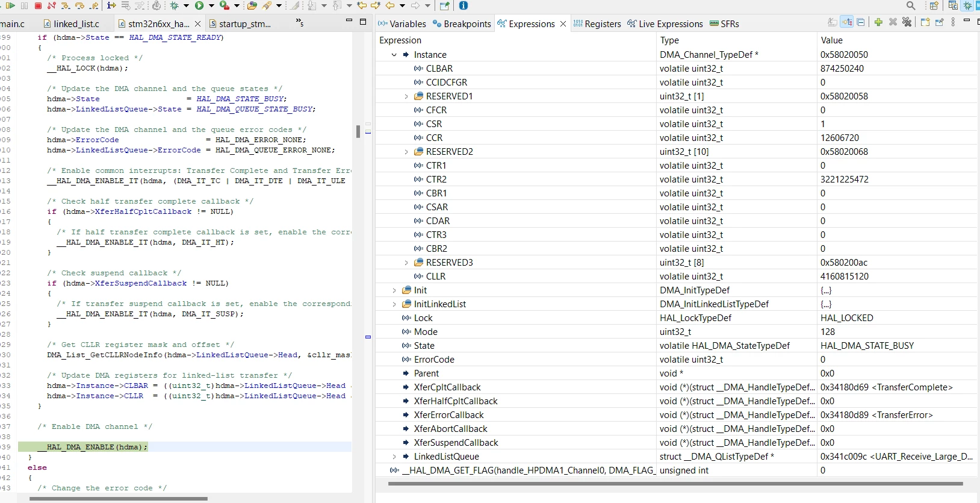Viewport: 980px width, 503px height.
Task: Expand the InitLinkedList node
Action: [394, 304]
